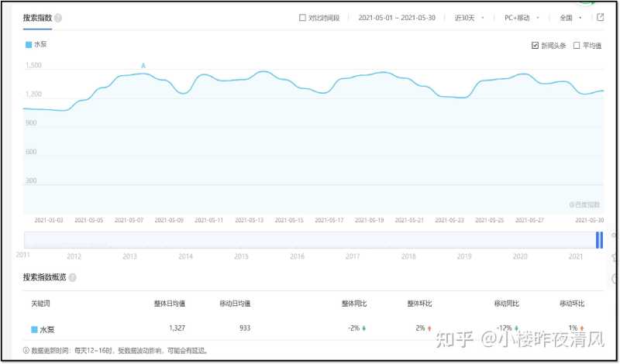The width and height of the screenshot is (620, 364).
Task: Click the blue range handle on timeline slider
Action: pos(599,240)
